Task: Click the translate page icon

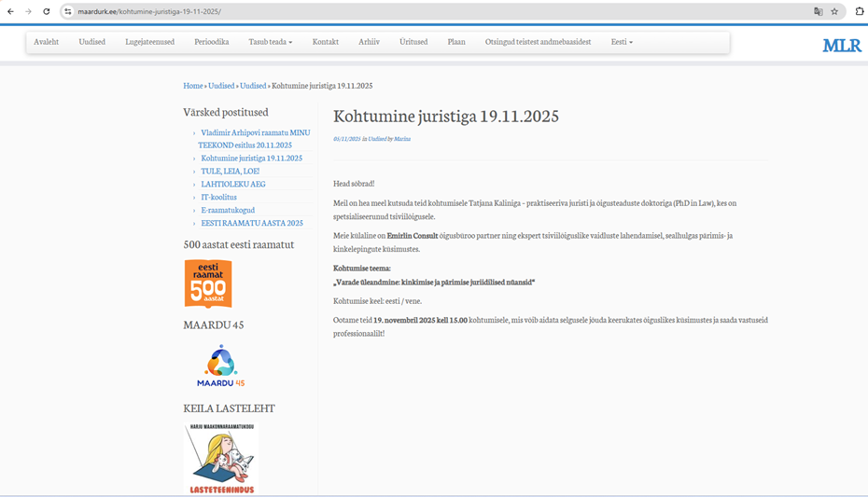Action: (x=819, y=12)
